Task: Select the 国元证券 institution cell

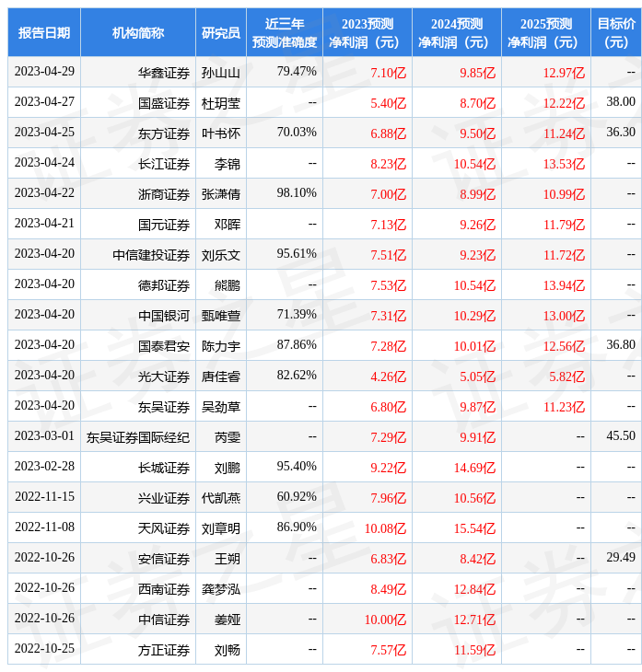Action: (x=137, y=224)
